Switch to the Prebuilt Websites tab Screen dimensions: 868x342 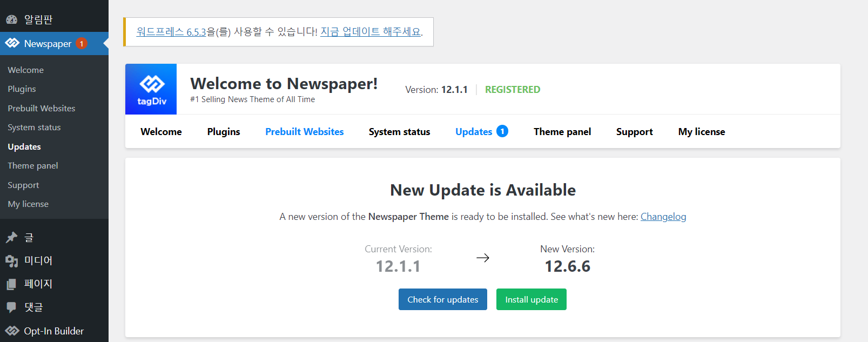click(304, 131)
